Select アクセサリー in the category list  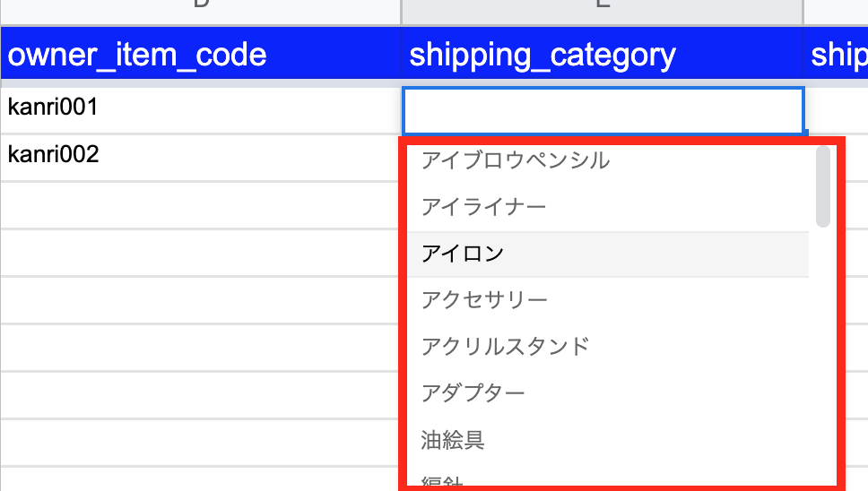484,300
